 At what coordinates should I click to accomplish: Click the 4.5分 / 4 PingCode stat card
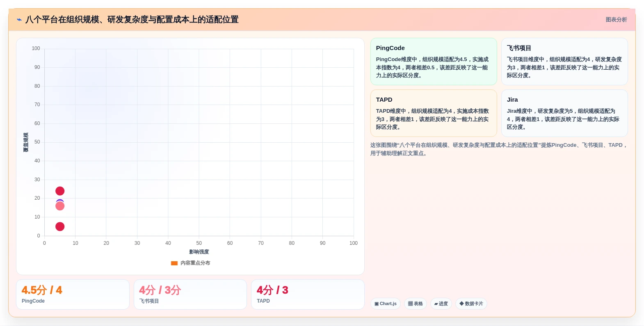[x=73, y=294]
